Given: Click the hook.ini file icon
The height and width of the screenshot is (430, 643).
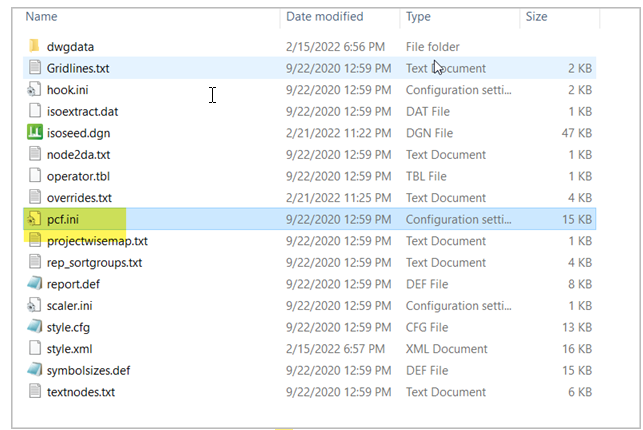Looking at the screenshot, I should 33,90.
